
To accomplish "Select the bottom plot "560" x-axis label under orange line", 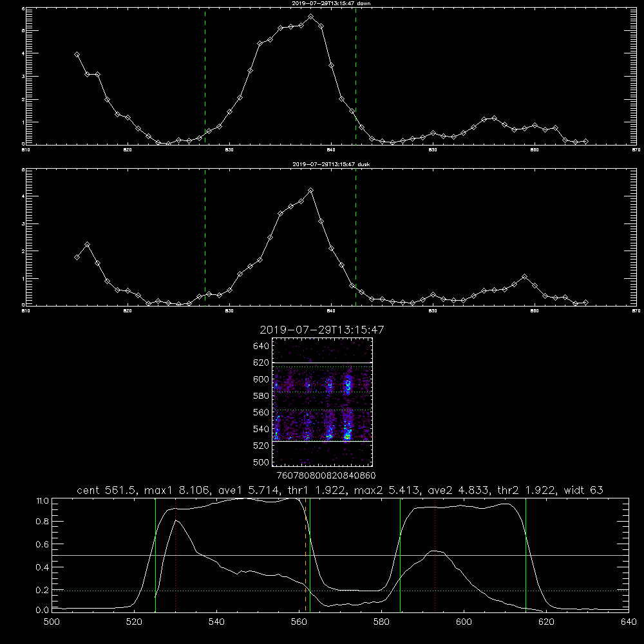I will pyautogui.click(x=299, y=622).
